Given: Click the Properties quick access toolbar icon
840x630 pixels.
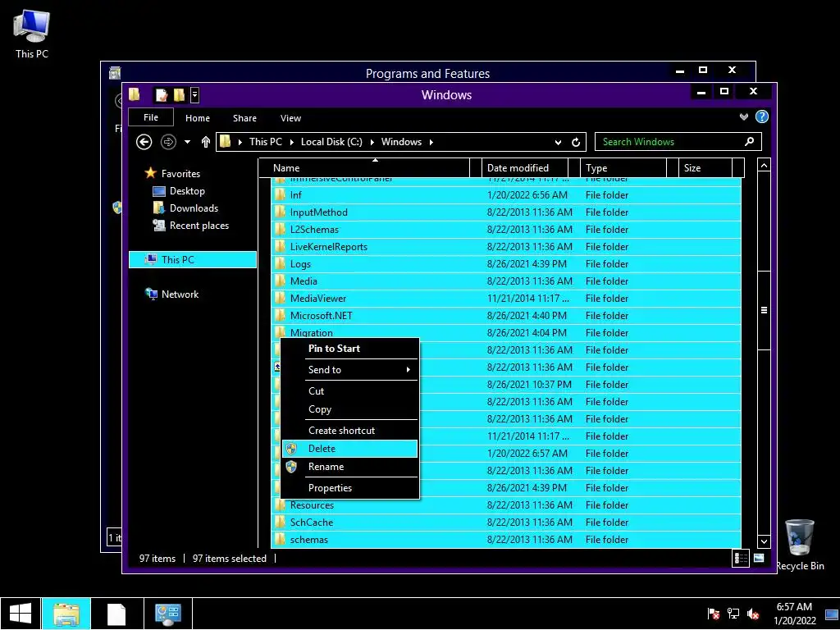Looking at the screenshot, I should pos(162,95).
